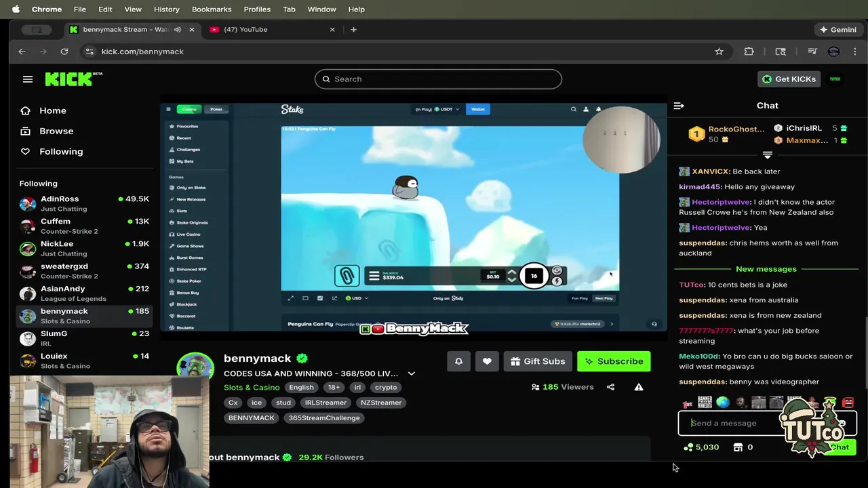This screenshot has width=868, height=488.
Task: Share the stream via share icon
Action: 610,387
